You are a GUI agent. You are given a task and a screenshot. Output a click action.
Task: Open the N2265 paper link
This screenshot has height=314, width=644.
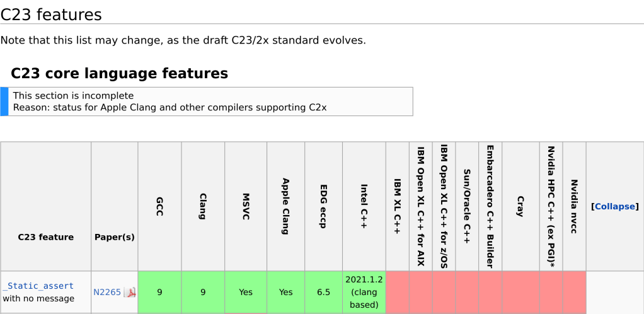click(107, 292)
